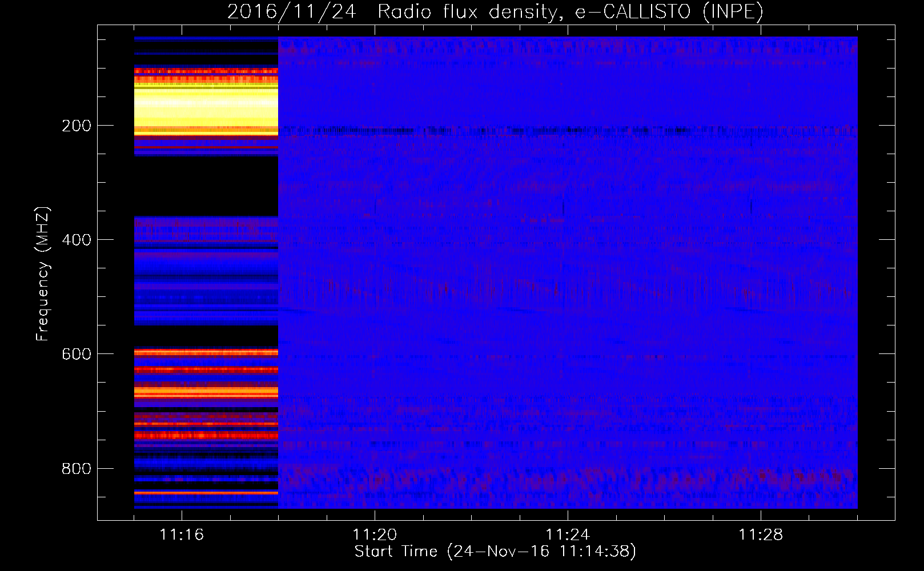Click the 'Start Time (24-Nov-16 11:14:38)' label

point(495,552)
